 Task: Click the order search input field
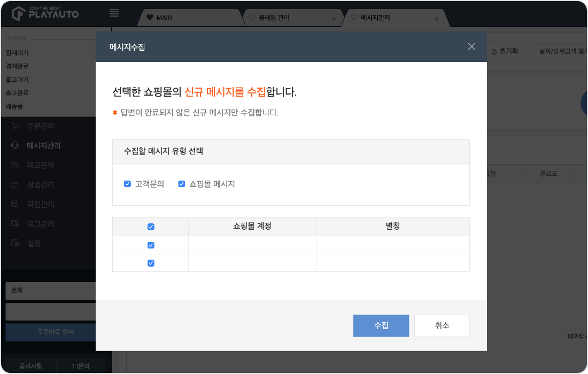tap(51, 311)
